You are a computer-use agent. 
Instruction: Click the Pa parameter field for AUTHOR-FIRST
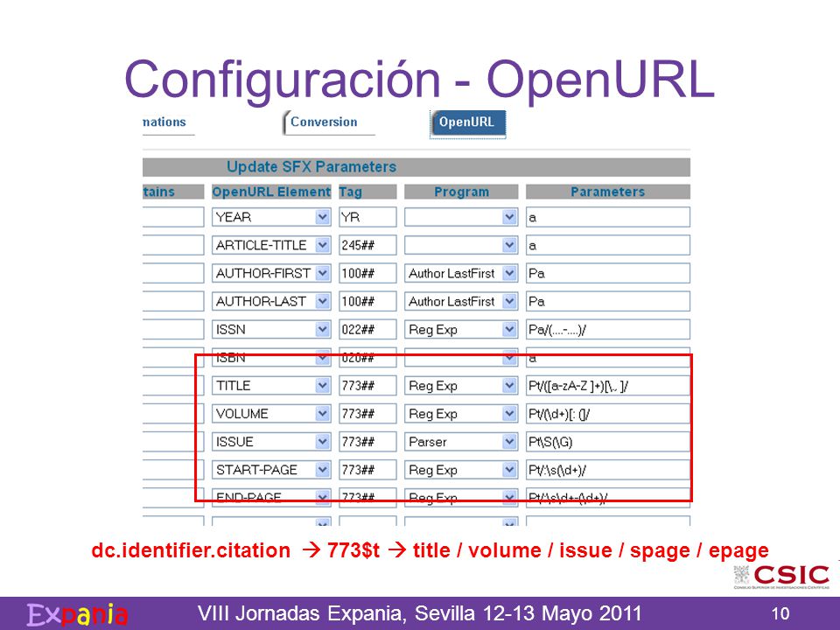pos(607,273)
